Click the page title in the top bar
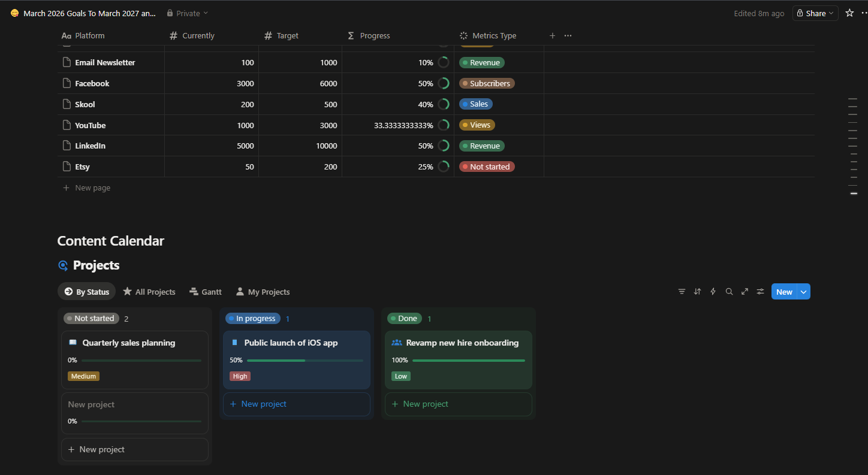This screenshot has width=868, height=475. (89, 13)
